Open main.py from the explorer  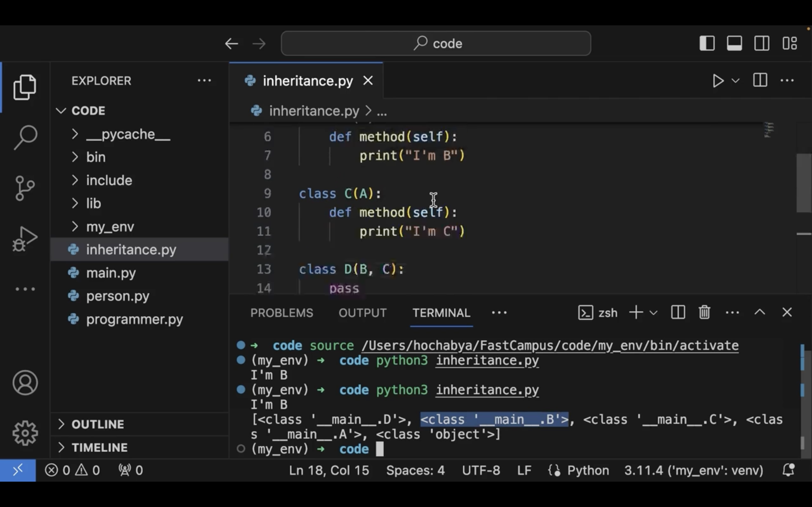[x=111, y=273]
